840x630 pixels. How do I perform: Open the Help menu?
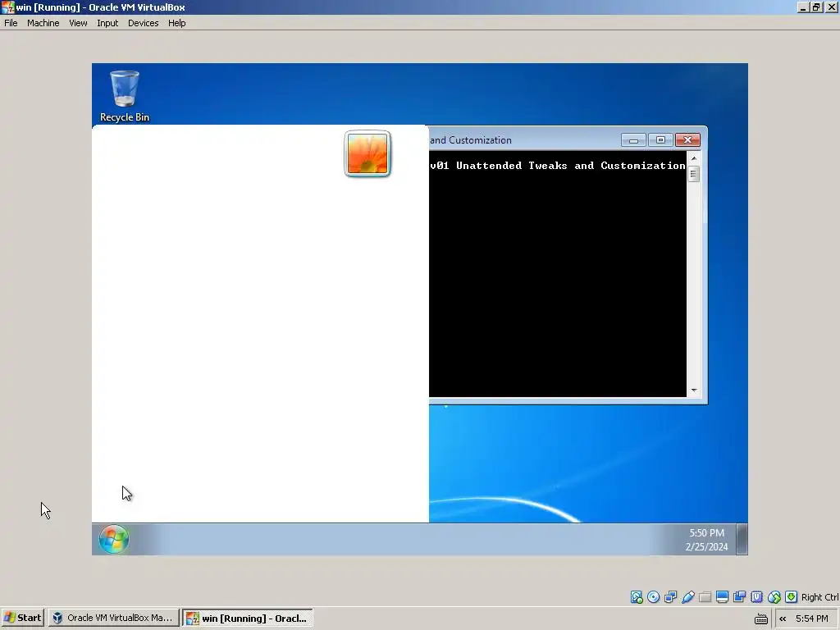177,23
